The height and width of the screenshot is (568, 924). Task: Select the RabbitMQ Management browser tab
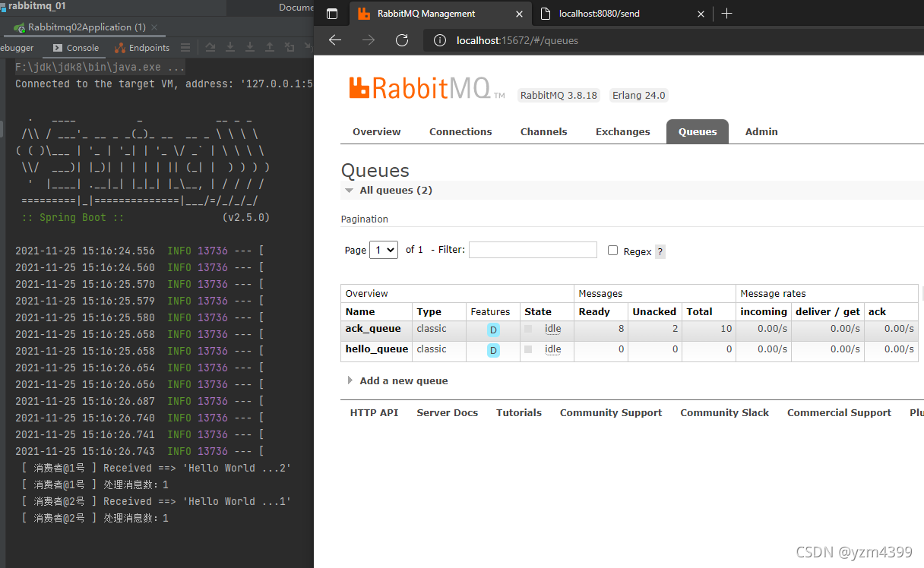(441, 14)
